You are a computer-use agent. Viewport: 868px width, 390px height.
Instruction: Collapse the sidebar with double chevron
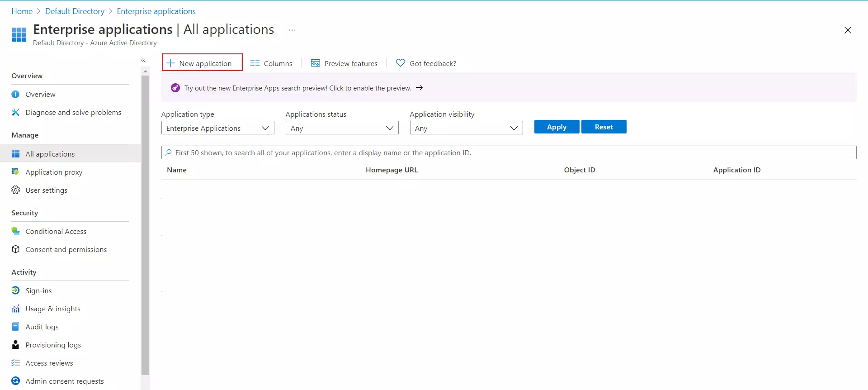143,60
